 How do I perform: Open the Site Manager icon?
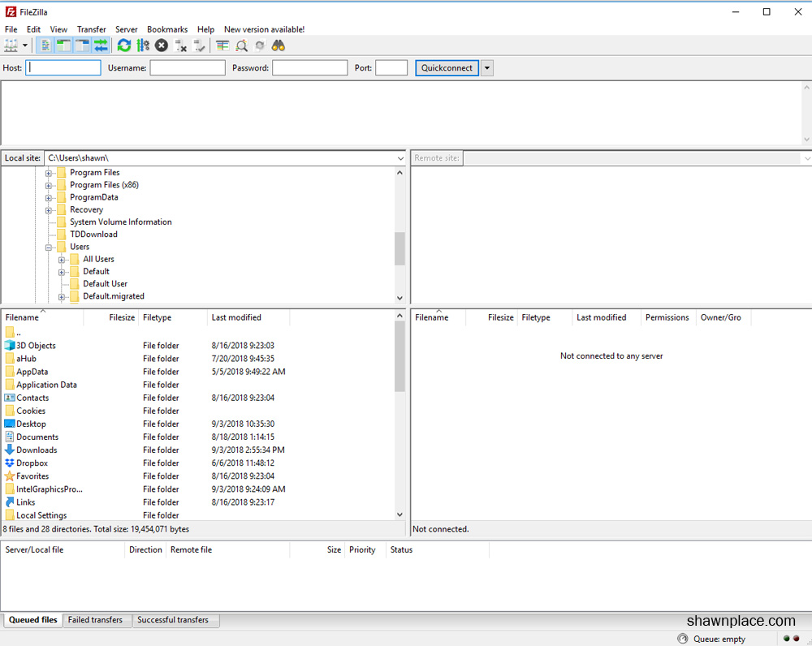coord(11,45)
